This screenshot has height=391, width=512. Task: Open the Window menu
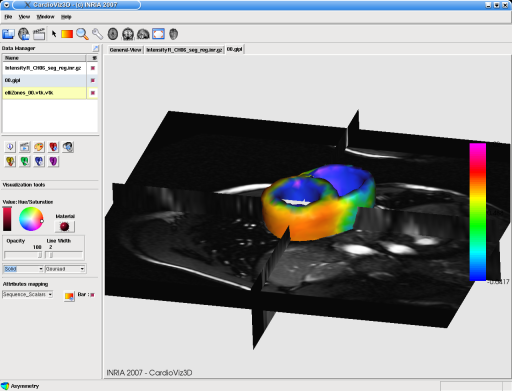tap(45, 17)
